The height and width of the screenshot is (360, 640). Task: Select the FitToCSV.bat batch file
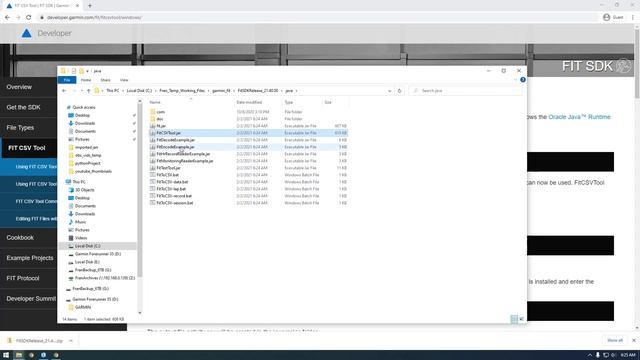tap(167, 175)
